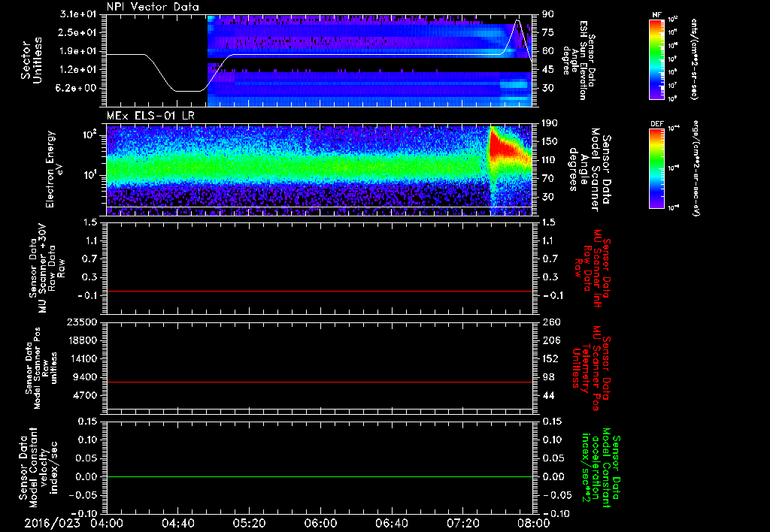Click the "06:40" time axis label
The width and height of the screenshot is (770, 532).
pos(391,523)
